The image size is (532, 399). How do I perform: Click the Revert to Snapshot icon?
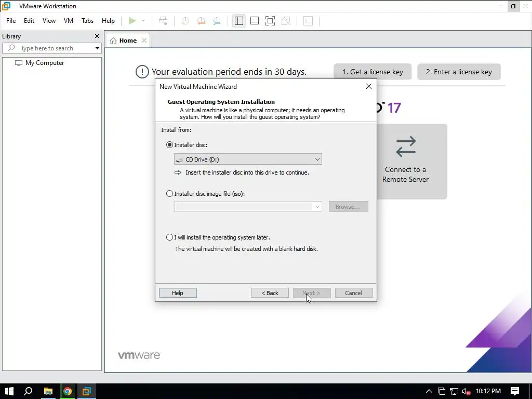pos(201,21)
